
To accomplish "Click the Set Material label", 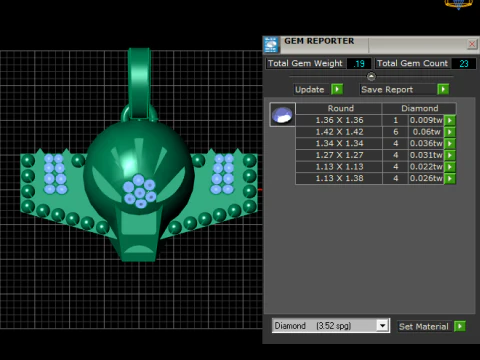I will click(424, 327).
